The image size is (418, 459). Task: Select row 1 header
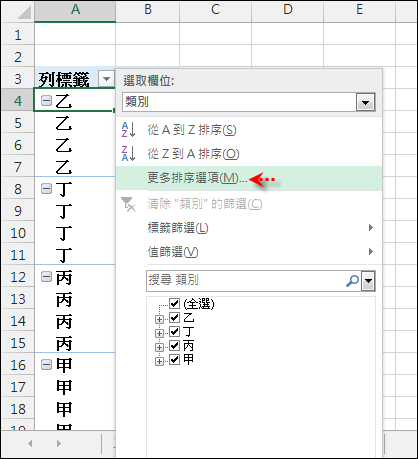coord(18,34)
